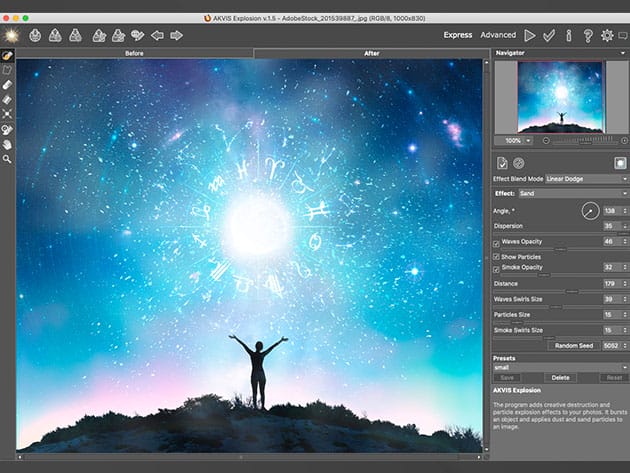This screenshot has height=473, width=630.
Task: Uncheck the Show Particles checkbox
Action: point(497,256)
